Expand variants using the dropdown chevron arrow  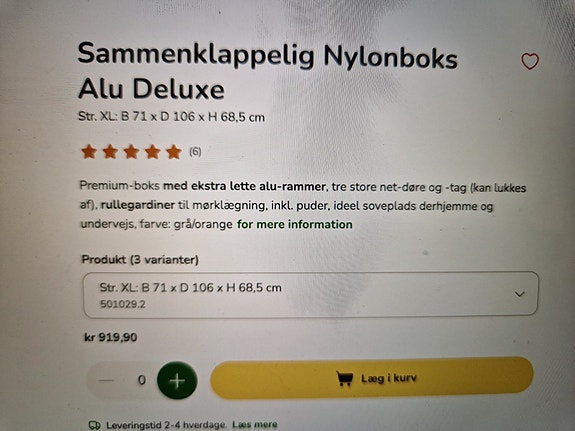pyautogui.click(x=519, y=294)
